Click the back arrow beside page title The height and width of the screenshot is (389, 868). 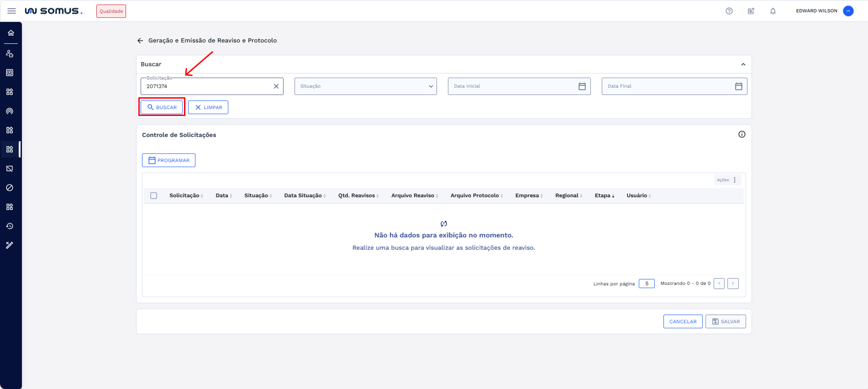(x=140, y=41)
